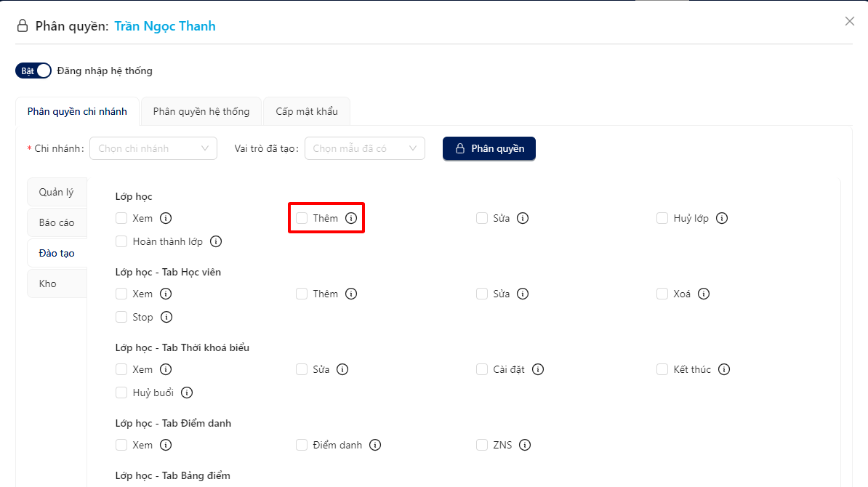The height and width of the screenshot is (487, 868).
Task: Show info for Stop permission
Action: point(166,317)
